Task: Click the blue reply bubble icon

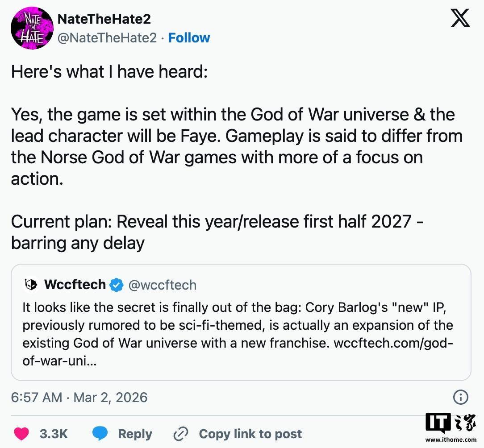Action: pyautogui.click(x=101, y=434)
